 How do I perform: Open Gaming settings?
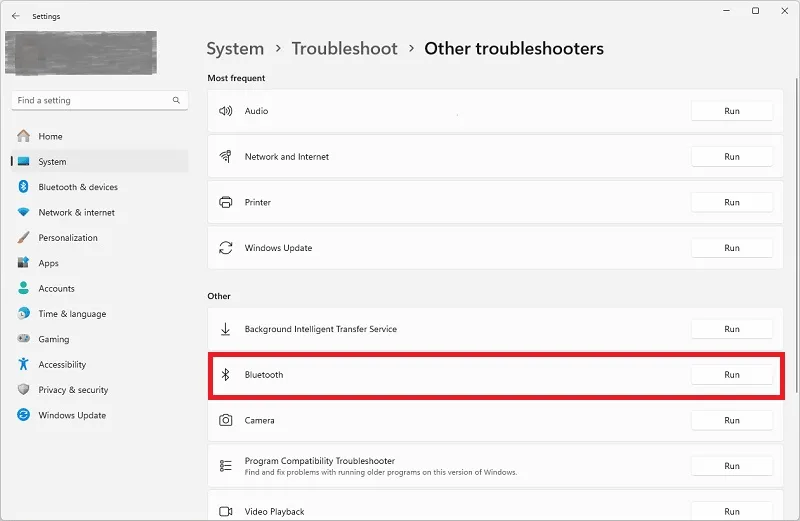click(x=99, y=339)
